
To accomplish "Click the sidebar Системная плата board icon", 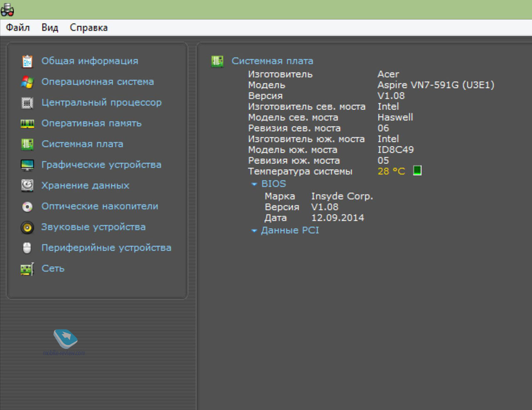I will tap(27, 144).
